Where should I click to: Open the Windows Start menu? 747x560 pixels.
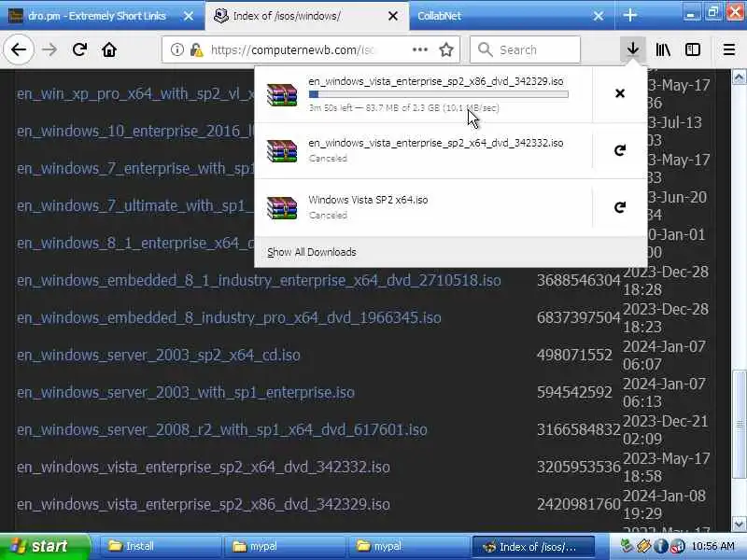44,546
